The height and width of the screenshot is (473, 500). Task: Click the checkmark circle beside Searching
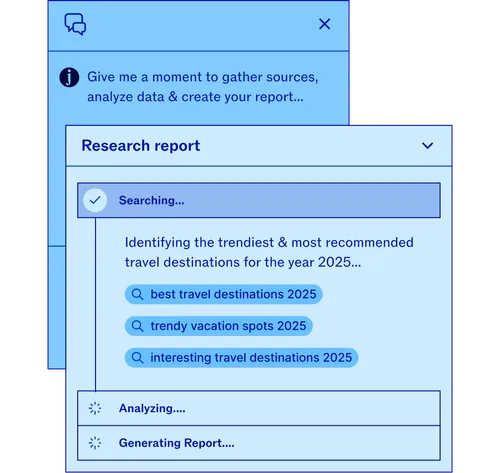pyautogui.click(x=95, y=200)
